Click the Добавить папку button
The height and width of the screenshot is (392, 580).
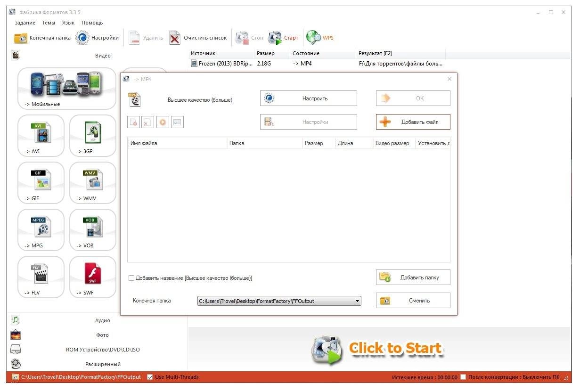413,278
